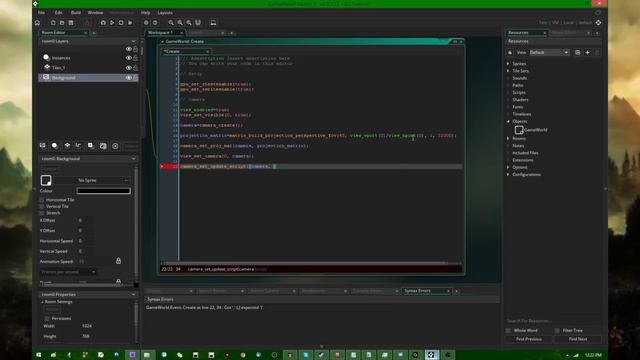Viewport: 640px width, 360px height.
Task: Open an existing project from the toolbar
Action: coord(62,23)
